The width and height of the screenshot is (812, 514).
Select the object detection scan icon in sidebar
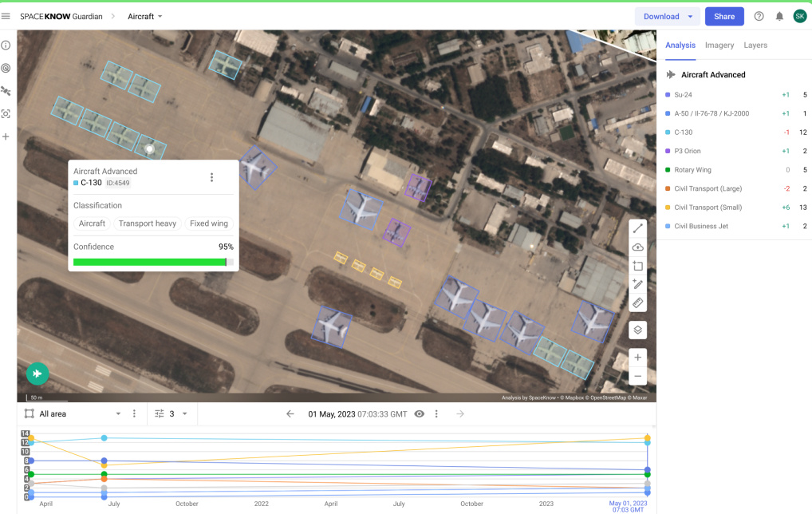pyautogui.click(x=6, y=114)
